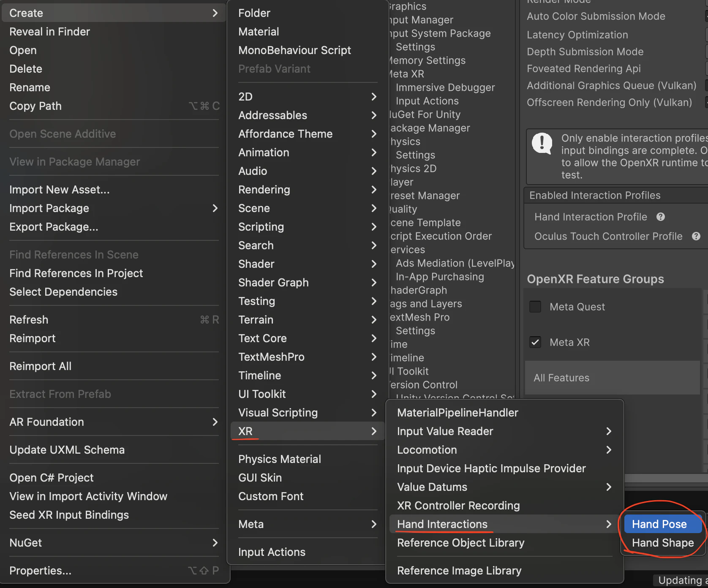Create a new MonoBehaviour Script
This screenshot has width=708, height=588.
coord(308,50)
